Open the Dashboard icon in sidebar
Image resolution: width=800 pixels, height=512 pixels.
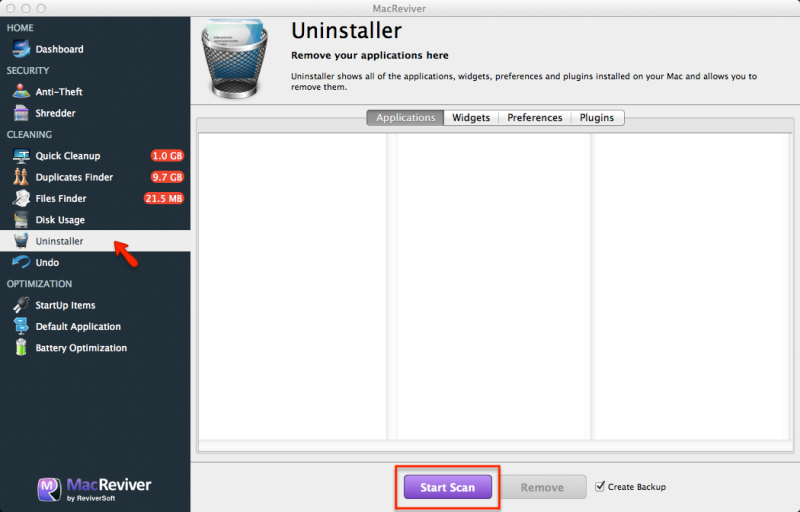tap(21, 49)
